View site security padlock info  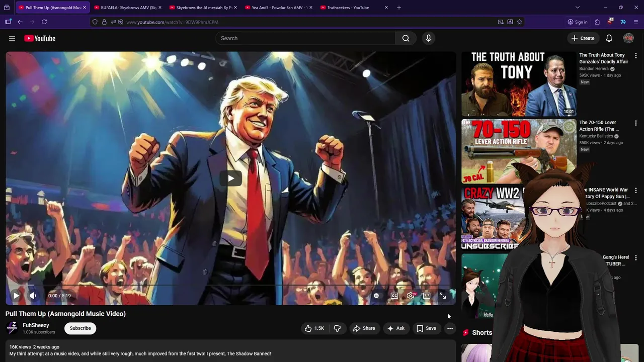pyautogui.click(x=104, y=22)
